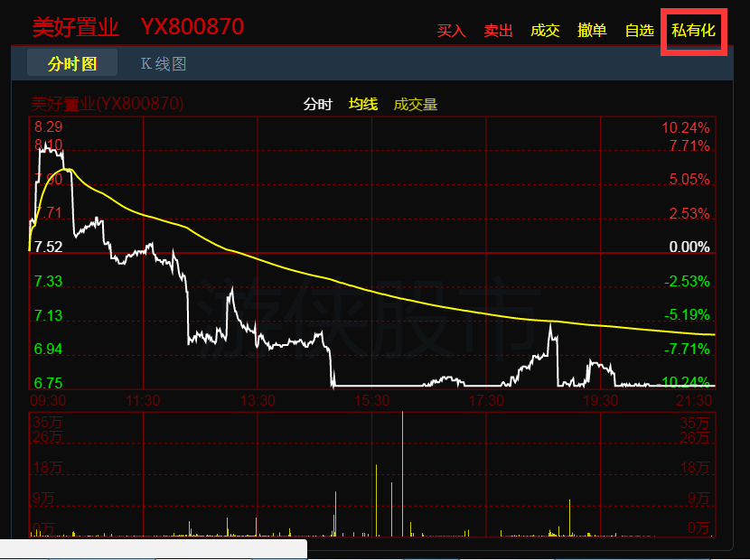
Task: Toggle the yellow 均线 legend item
Action: [363, 105]
